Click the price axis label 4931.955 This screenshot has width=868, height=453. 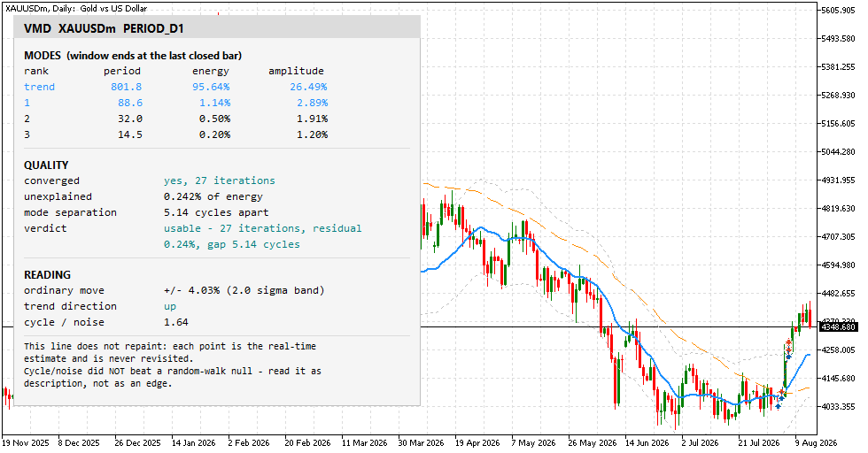(x=838, y=180)
